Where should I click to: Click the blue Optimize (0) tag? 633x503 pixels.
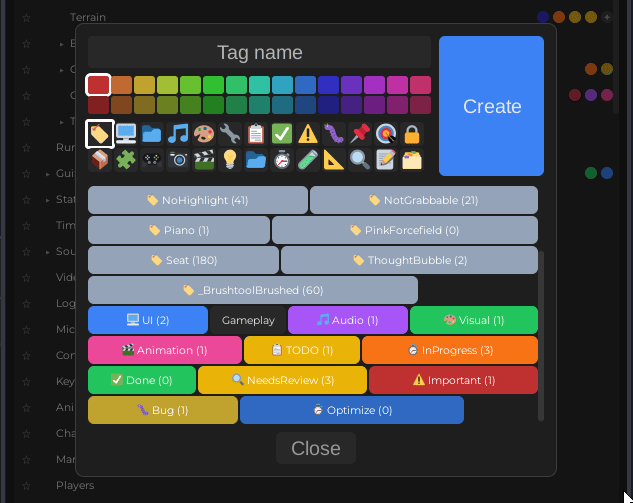point(352,410)
